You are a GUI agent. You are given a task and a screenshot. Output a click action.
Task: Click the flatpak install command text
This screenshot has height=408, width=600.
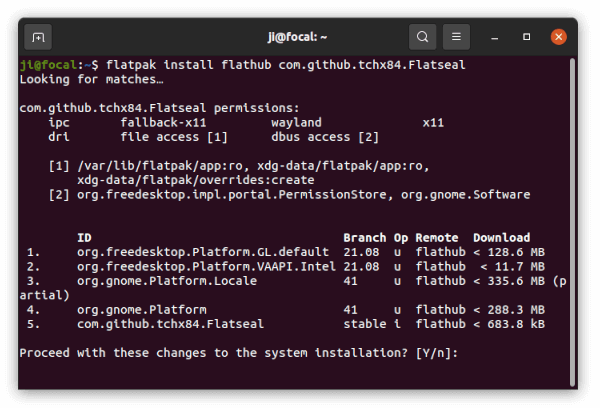[x=285, y=65]
